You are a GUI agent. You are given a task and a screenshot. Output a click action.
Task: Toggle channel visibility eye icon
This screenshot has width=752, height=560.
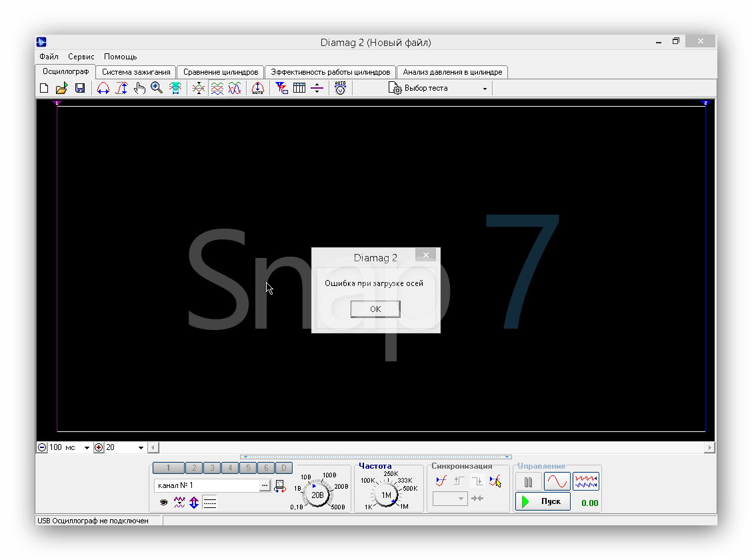pyautogui.click(x=163, y=503)
